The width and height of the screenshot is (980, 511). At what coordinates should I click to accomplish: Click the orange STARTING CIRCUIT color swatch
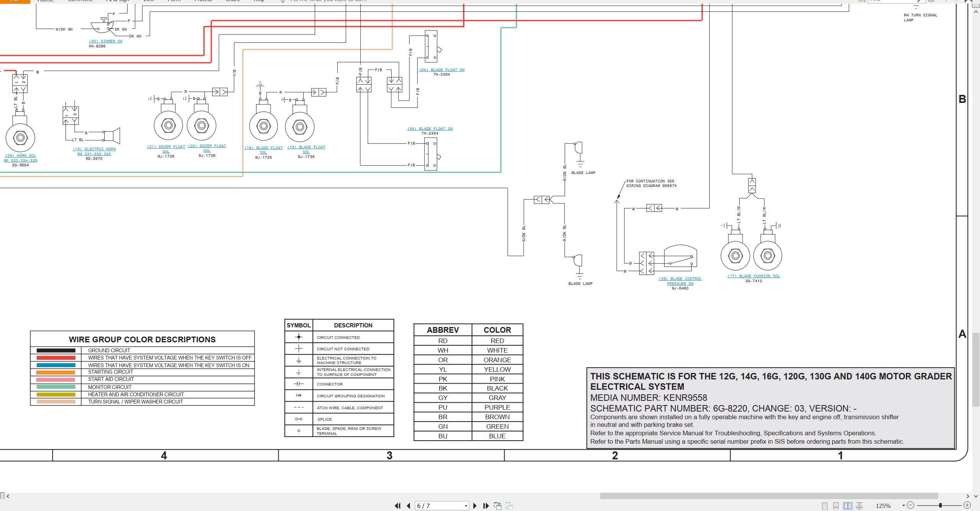[x=56, y=372]
